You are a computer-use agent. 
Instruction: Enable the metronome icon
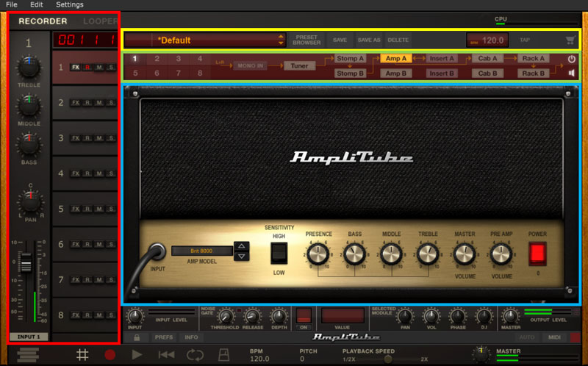click(x=224, y=355)
